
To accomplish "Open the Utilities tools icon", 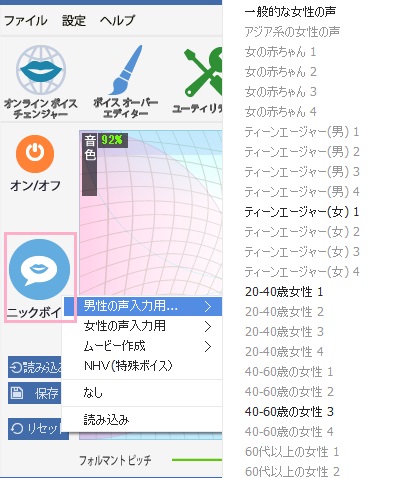I will pyautogui.click(x=203, y=71).
